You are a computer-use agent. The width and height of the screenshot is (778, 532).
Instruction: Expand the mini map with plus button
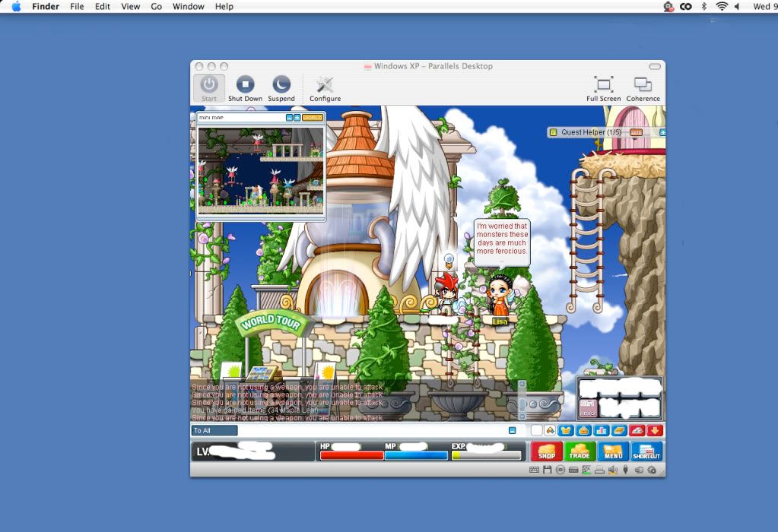tap(296, 118)
